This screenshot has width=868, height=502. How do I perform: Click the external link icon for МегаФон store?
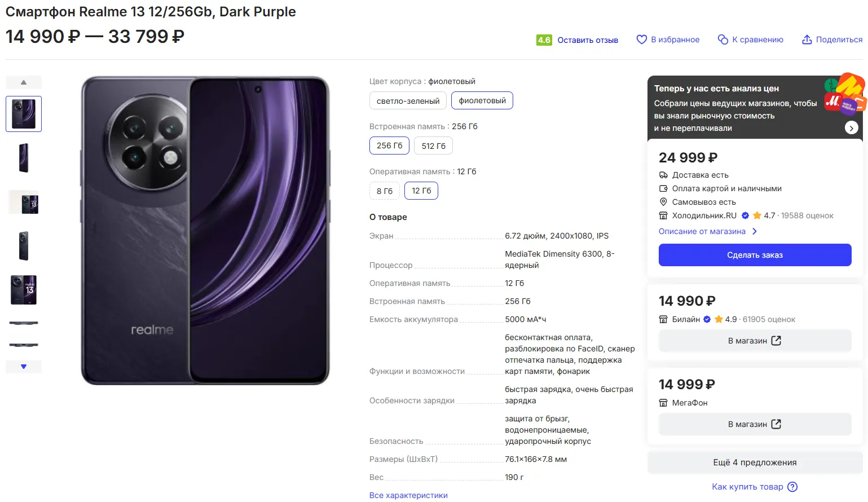(x=776, y=424)
